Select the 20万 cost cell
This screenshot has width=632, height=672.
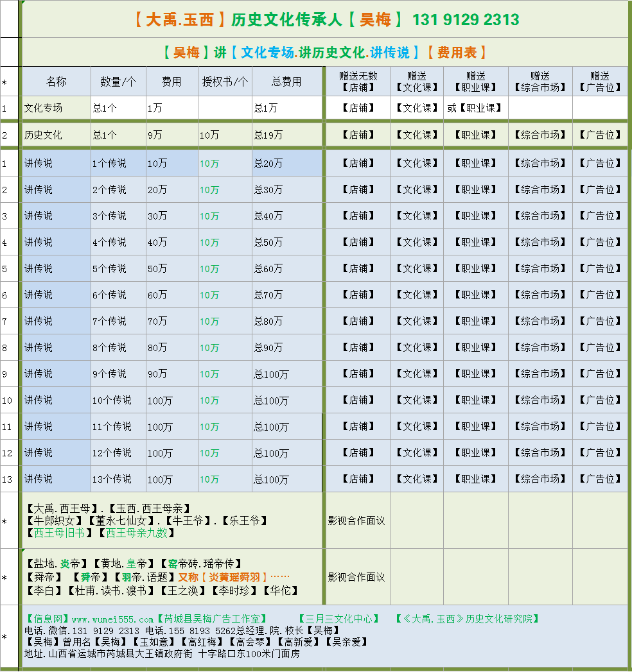pos(172,189)
